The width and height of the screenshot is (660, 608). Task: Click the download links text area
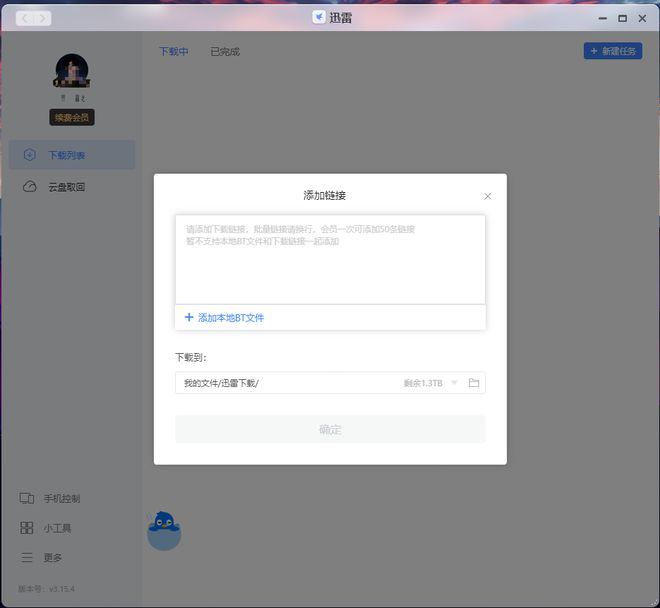330,259
